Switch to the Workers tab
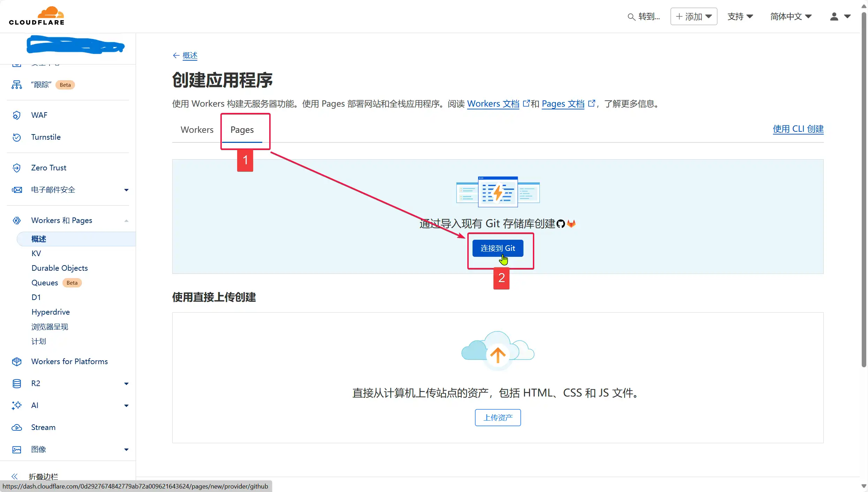The width and height of the screenshot is (868, 492). [x=197, y=130]
